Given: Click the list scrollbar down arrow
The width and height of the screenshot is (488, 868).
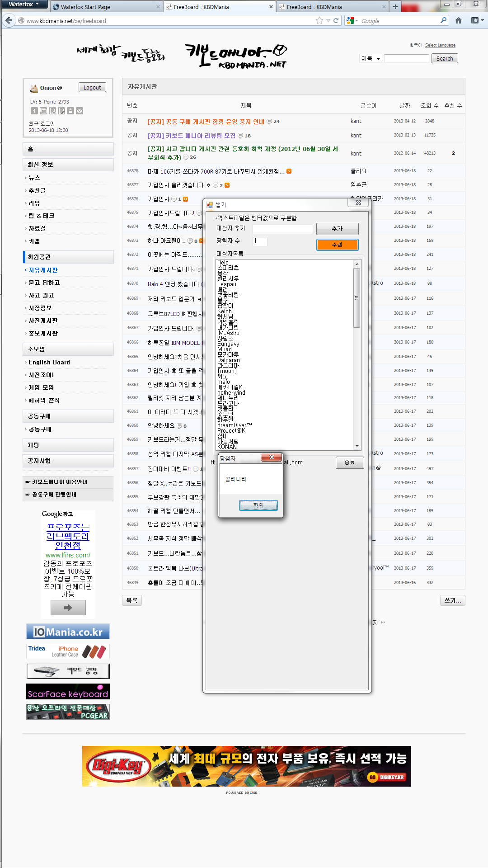Looking at the screenshot, I should 357,446.
